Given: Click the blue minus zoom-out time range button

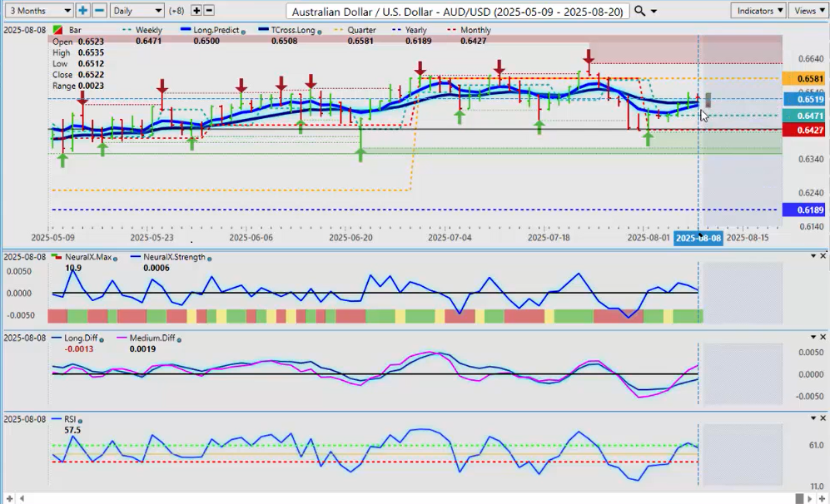Looking at the screenshot, I should [x=99, y=11].
